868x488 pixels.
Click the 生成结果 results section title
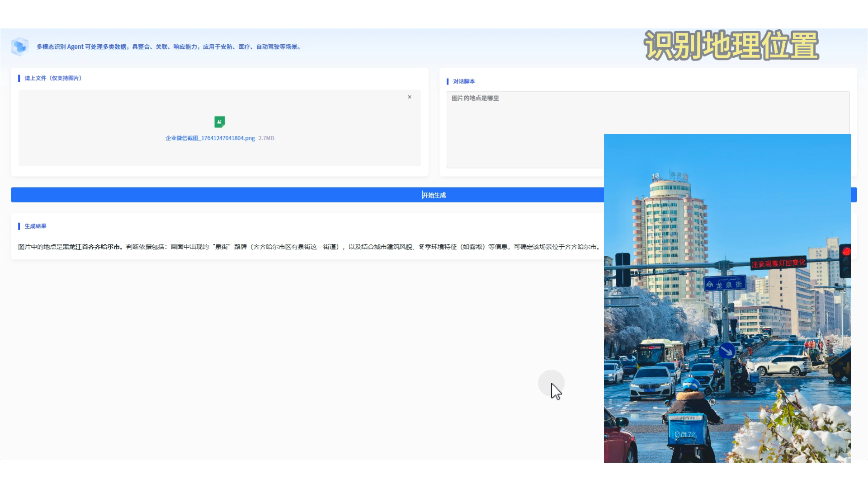tap(35, 226)
